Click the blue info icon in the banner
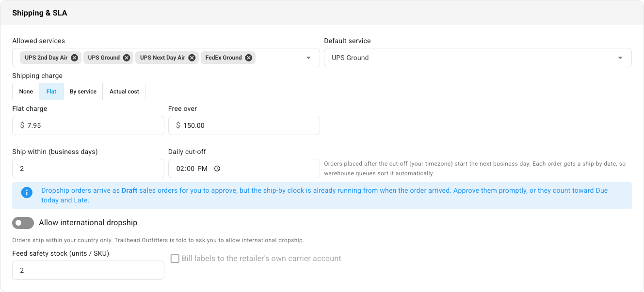 pos(27,193)
